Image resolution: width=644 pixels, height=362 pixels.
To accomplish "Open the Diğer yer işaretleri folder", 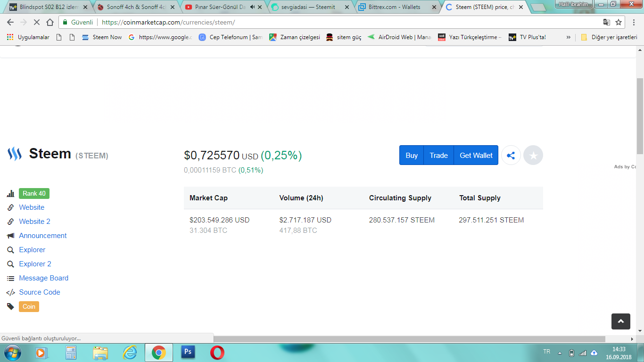I will tap(609, 37).
